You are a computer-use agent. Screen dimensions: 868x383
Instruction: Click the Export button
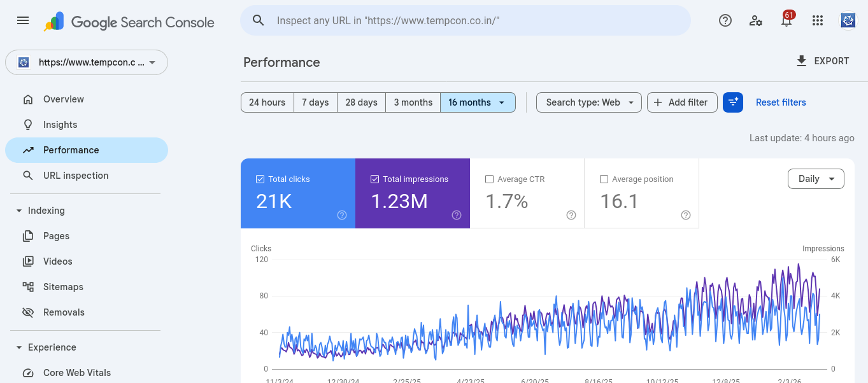coord(823,61)
